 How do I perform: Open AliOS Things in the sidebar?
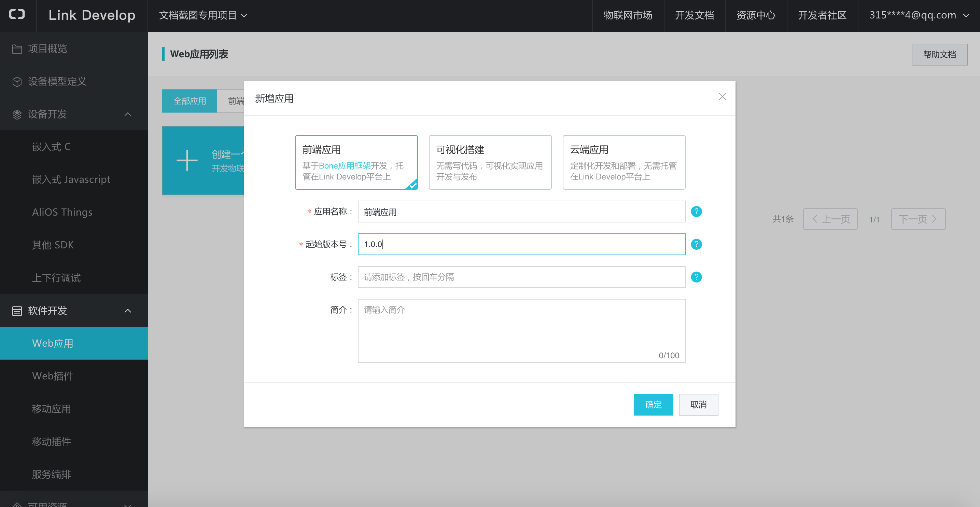click(74, 212)
